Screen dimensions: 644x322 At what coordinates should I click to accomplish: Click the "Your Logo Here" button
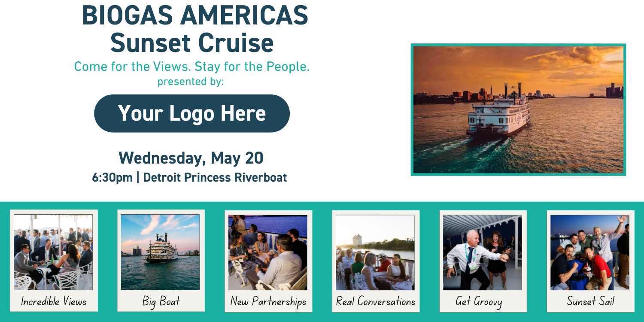(x=192, y=113)
